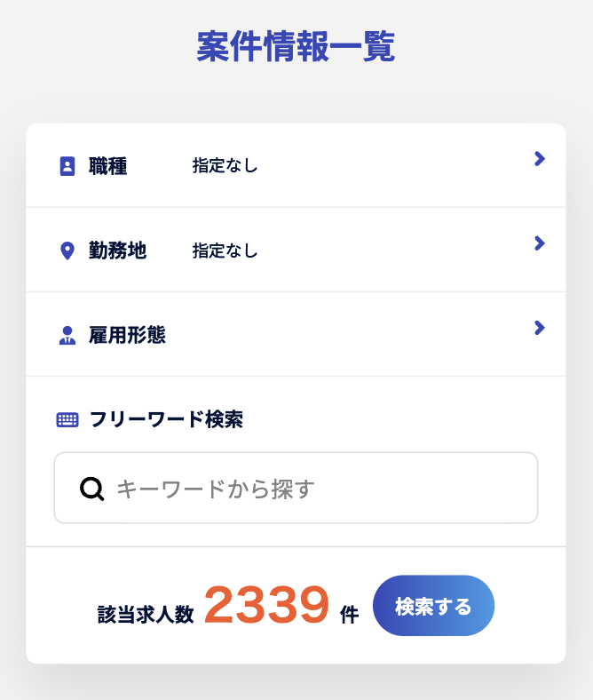Click the 職種 ID badge icon

(67, 166)
